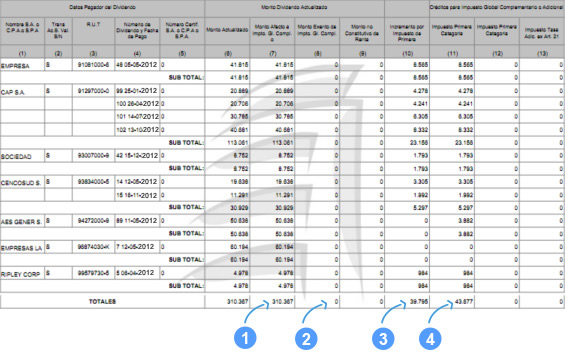Click the R.U.T cell of RIPLEY CORP

click(x=94, y=273)
